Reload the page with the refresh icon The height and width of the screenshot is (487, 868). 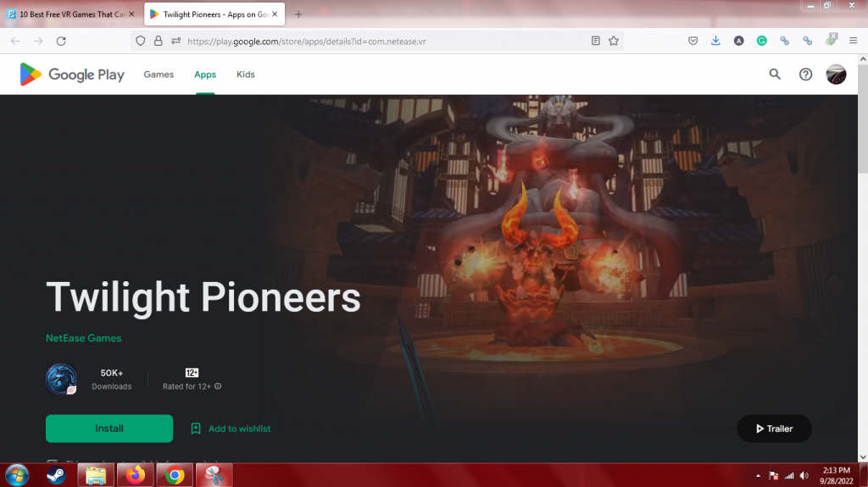point(61,41)
